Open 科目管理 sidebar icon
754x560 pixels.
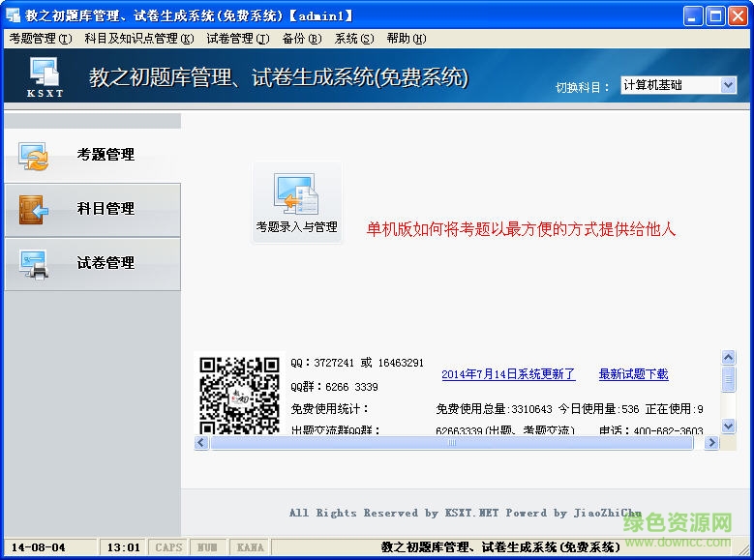[34, 210]
